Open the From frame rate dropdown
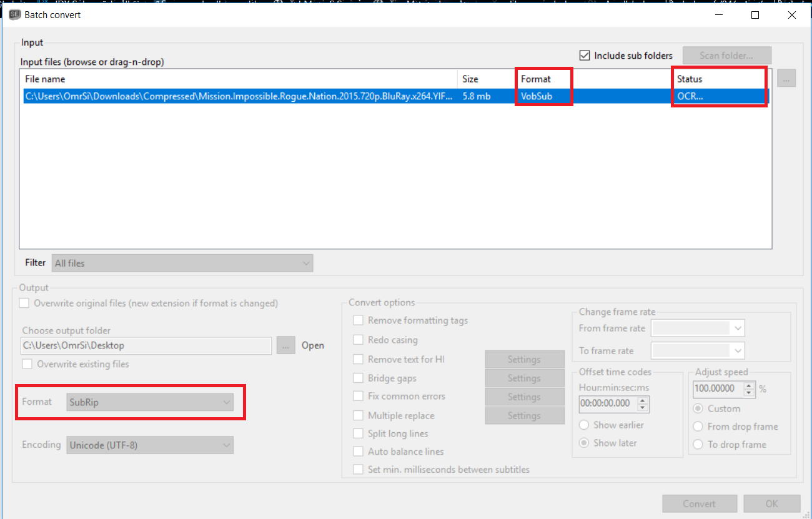 point(698,328)
